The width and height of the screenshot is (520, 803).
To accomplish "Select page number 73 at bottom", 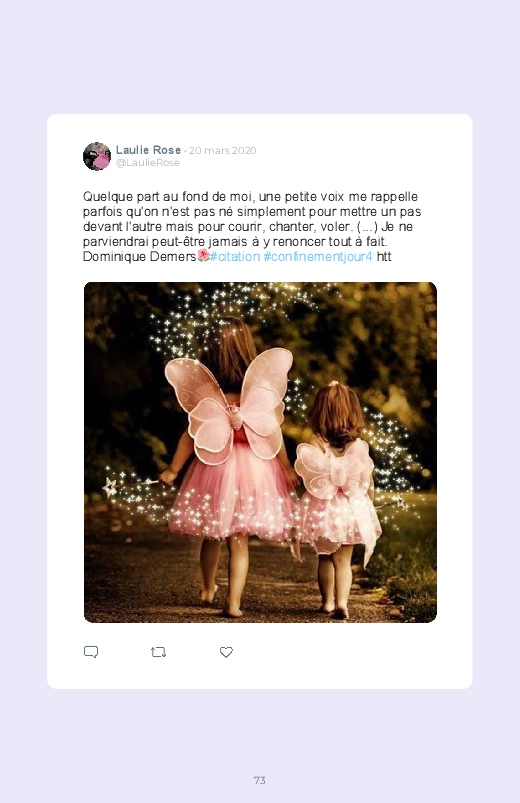I will coord(260,780).
